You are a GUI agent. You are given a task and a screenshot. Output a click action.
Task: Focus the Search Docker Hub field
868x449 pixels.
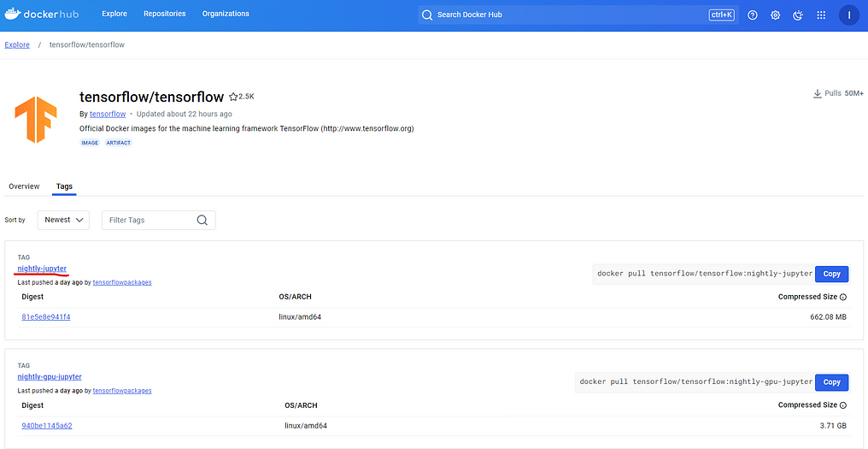[578, 15]
